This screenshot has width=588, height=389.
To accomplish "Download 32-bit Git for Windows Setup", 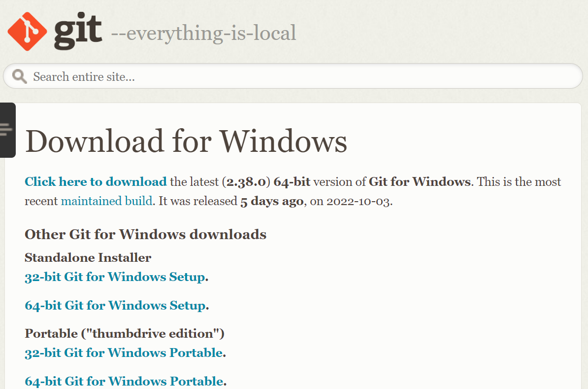I will [115, 277].
